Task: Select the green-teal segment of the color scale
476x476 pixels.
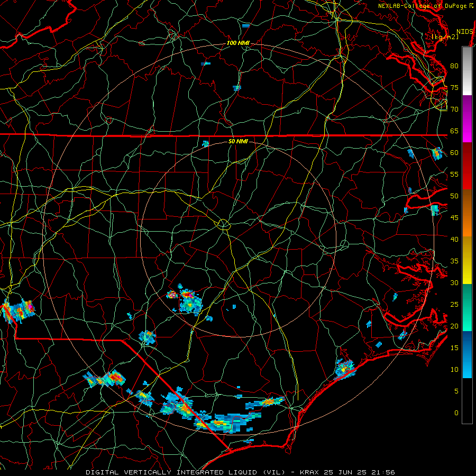Action: 467,307
